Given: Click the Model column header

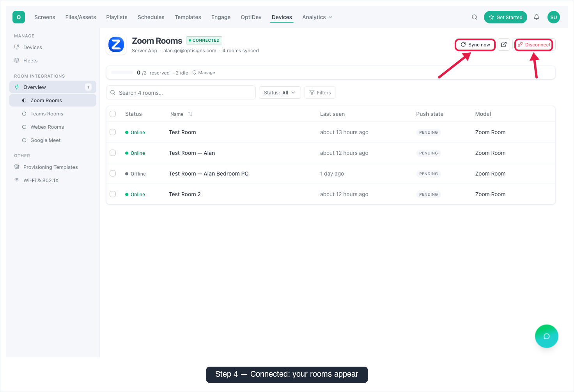Looking at the screenshot, I should point(483,114).
